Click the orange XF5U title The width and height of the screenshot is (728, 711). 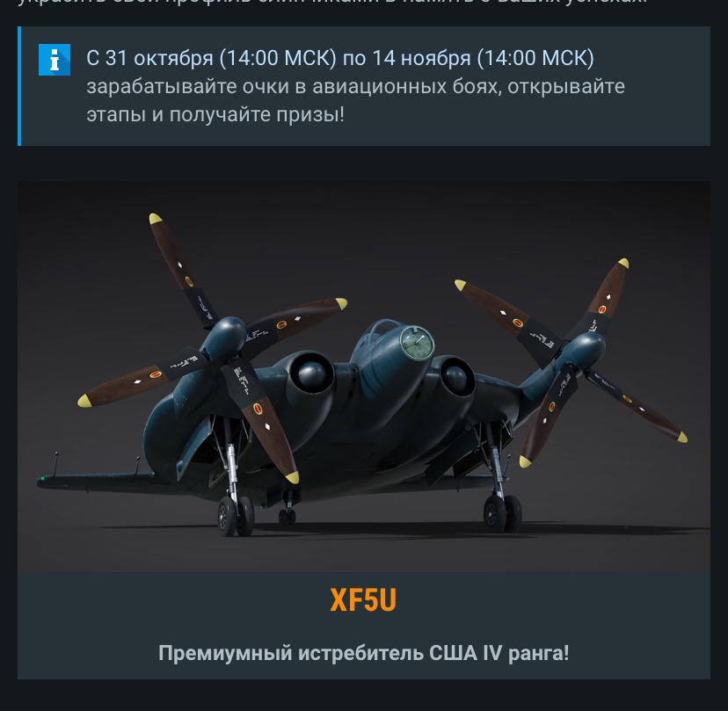click(363, 600)
